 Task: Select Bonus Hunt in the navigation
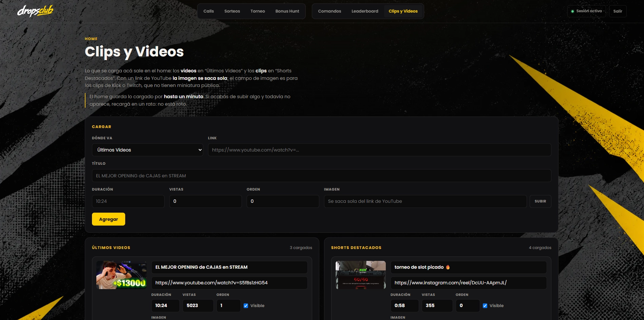[287, 11]
